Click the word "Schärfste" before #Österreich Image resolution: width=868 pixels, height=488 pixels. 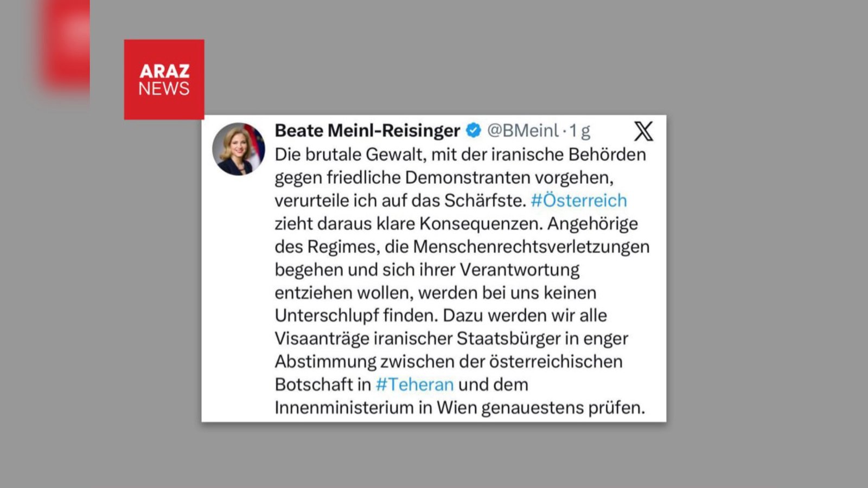485,201
